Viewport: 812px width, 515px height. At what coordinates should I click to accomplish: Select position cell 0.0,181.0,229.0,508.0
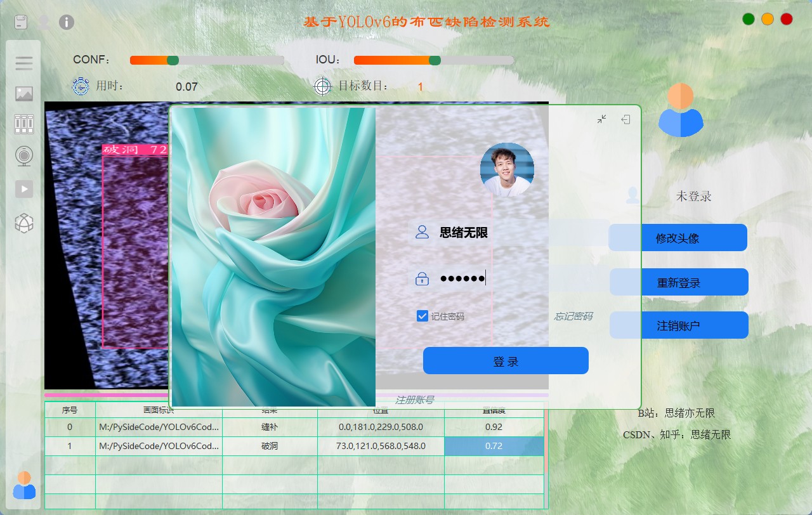[381, 427]
